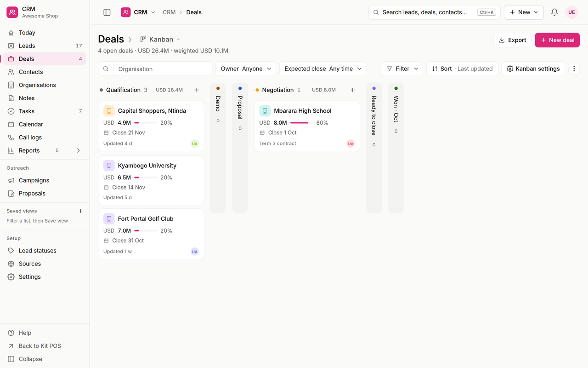Click the Fort Portal Golf Club icon

click(109, 219)
